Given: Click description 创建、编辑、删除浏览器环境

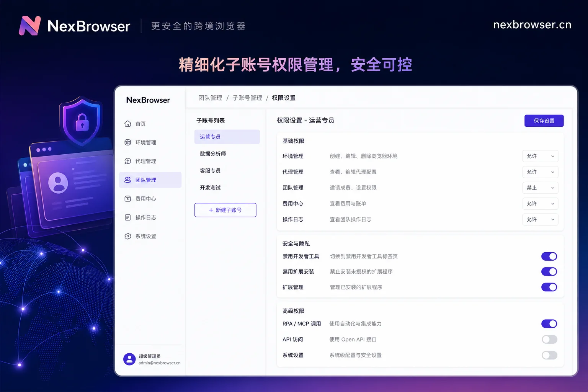Looking at the screenshot, I should pos(364,156).
